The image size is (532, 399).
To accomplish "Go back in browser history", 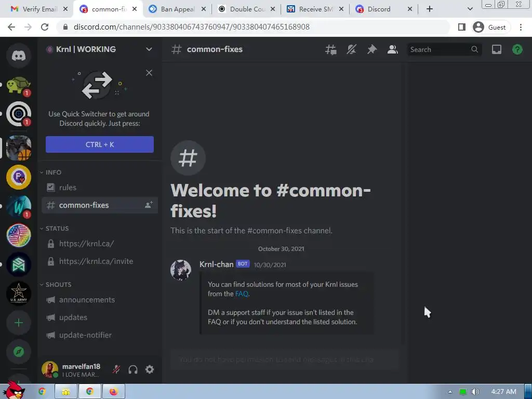I will pyautogui.click(x=11, y=27).
